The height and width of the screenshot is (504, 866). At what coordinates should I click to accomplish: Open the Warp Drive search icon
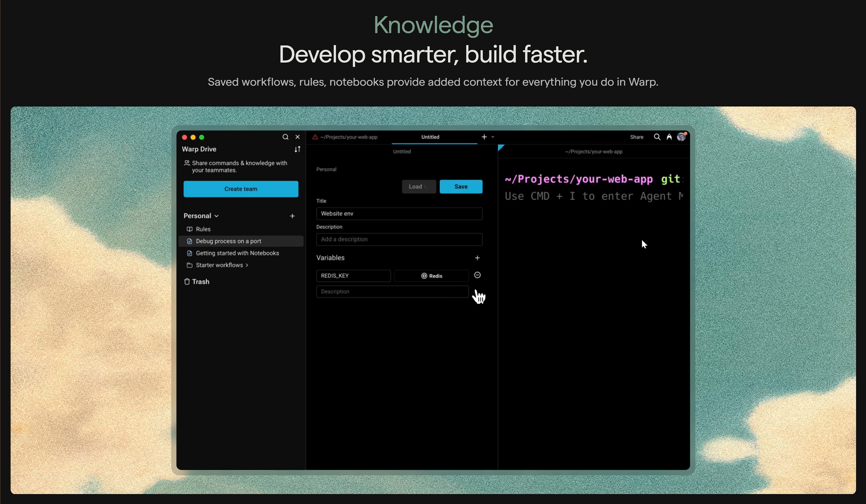pos(285,137)
